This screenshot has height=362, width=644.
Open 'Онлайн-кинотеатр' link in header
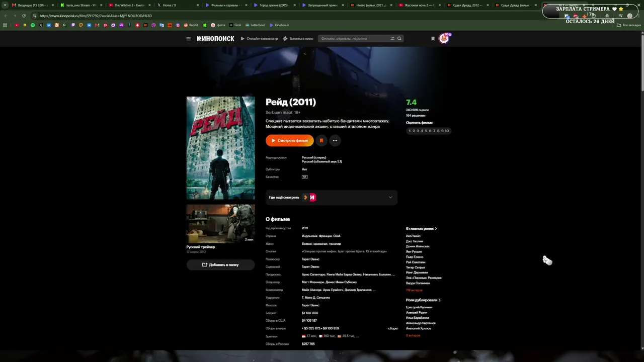tap(259, 39)
